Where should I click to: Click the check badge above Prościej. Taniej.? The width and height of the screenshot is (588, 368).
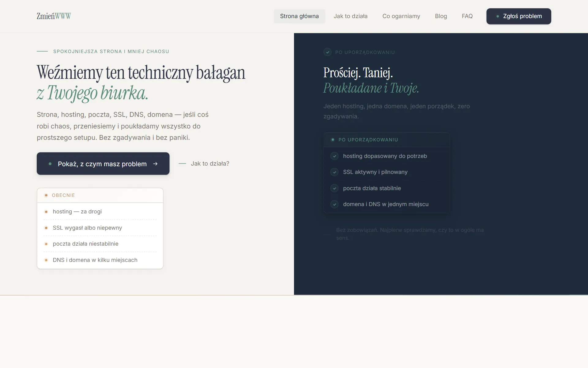(x=327, y=52)
